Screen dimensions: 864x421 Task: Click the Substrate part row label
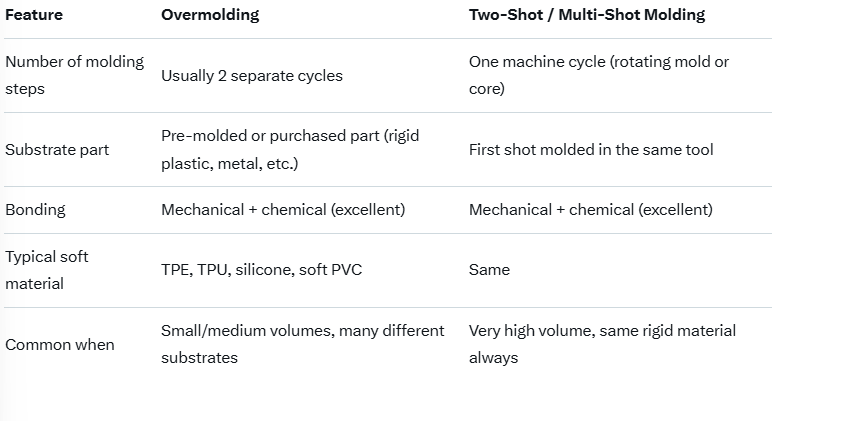point(57,149)
